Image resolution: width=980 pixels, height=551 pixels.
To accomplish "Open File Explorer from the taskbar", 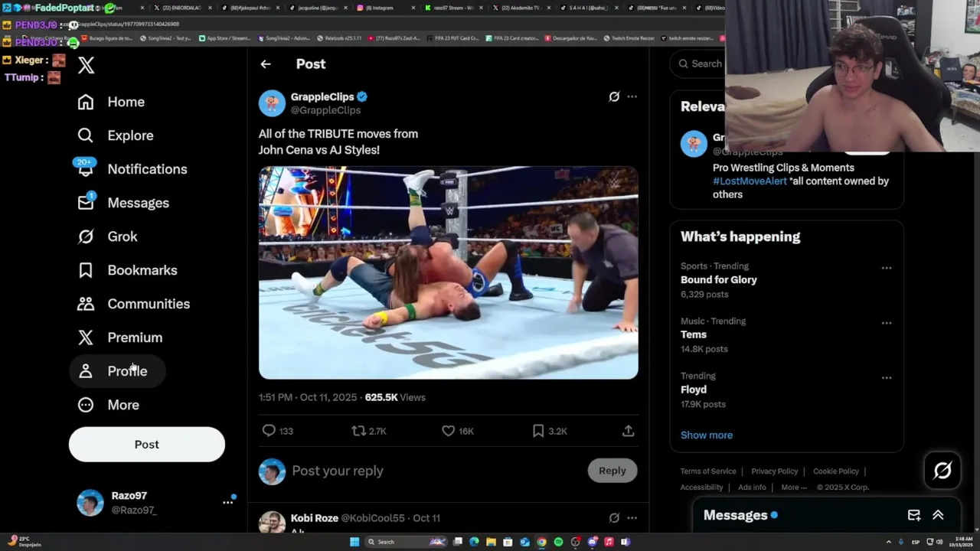I will [x=491, y=542].
